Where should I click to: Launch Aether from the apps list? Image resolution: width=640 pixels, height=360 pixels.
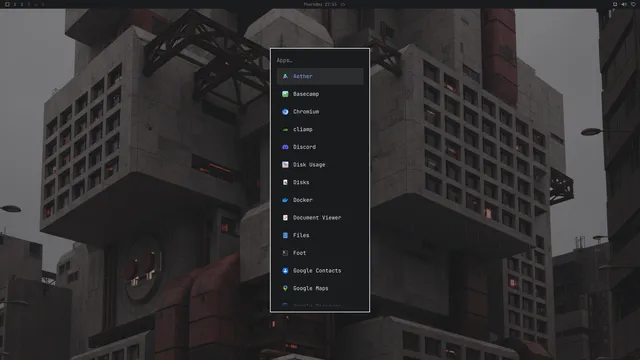(x=320, y=76)
